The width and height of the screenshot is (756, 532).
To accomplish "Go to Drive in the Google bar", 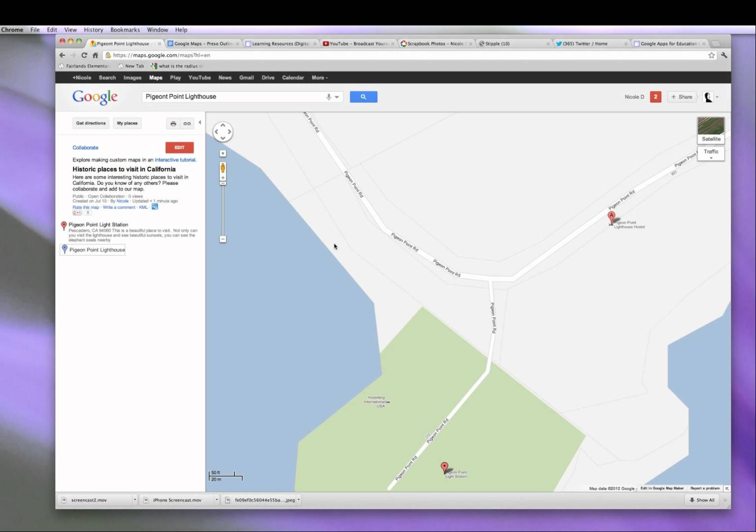I will [x=268, y=78].
